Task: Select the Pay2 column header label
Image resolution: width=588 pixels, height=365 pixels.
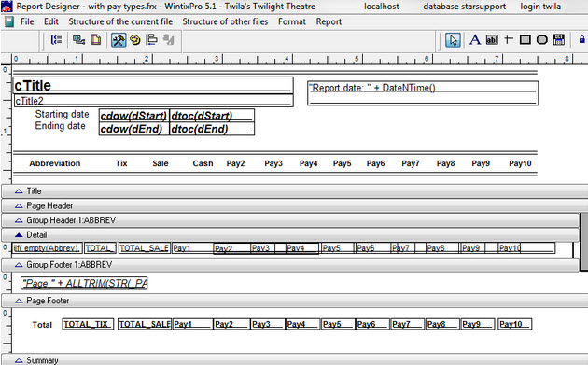Action: [x=235, y=163]
